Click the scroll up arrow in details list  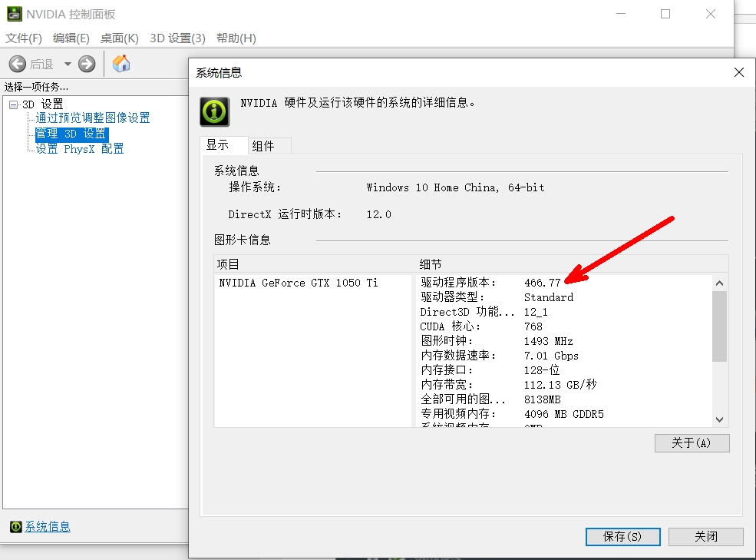(719, 283)
